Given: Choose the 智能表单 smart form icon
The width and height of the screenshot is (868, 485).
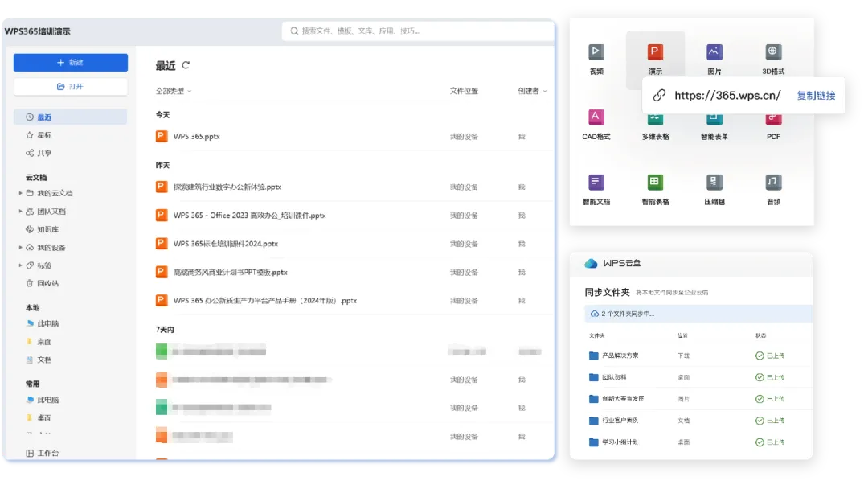Looking at the screenshot, I should 714,120.
